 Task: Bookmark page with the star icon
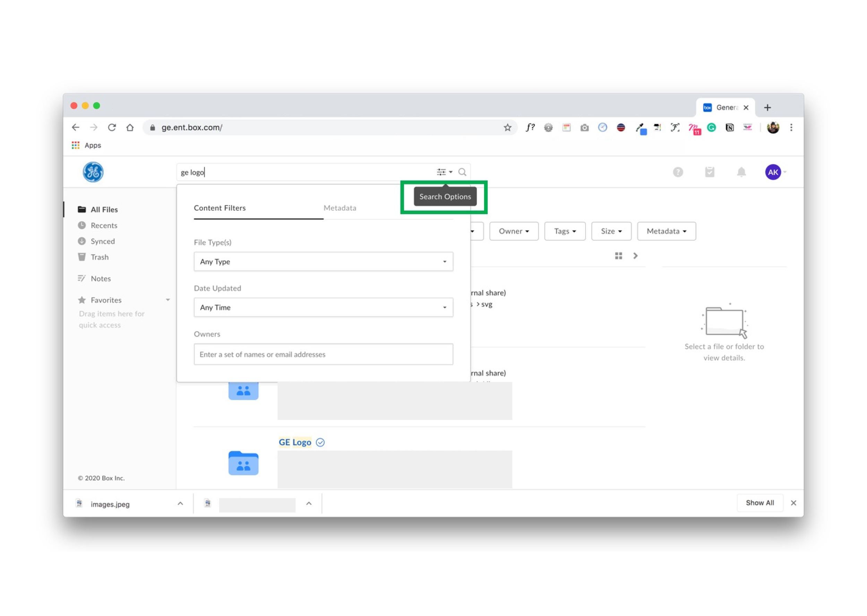507,127
